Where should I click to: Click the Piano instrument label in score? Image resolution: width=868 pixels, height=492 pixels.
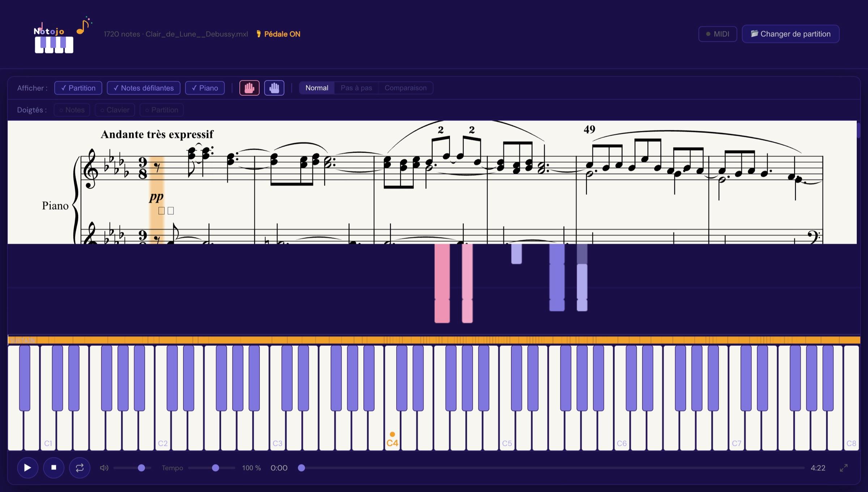click(x=55, y=206)
